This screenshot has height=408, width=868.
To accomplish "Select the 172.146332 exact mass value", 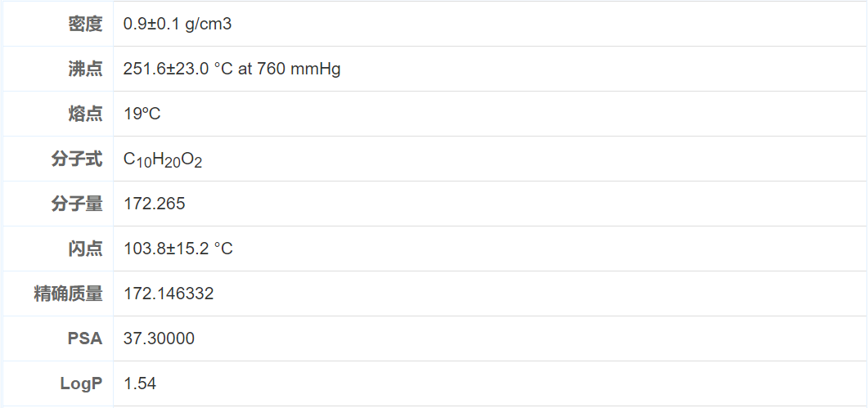I will click(x=169, y=294).
